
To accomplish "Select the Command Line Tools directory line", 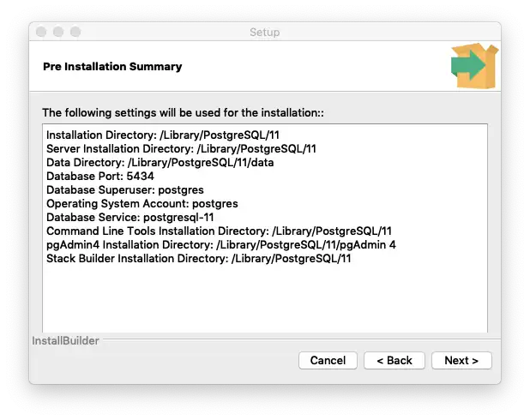I will (x=220, y=231).
